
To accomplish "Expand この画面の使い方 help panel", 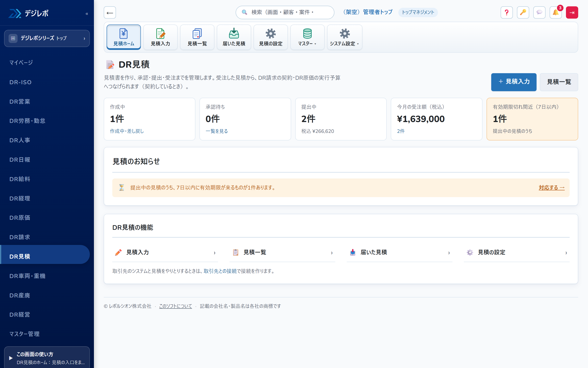I will [47, 357].
